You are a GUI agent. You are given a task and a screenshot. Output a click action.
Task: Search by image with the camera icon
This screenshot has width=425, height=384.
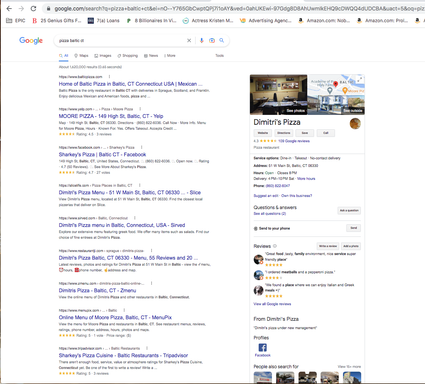tap(212, 41)
